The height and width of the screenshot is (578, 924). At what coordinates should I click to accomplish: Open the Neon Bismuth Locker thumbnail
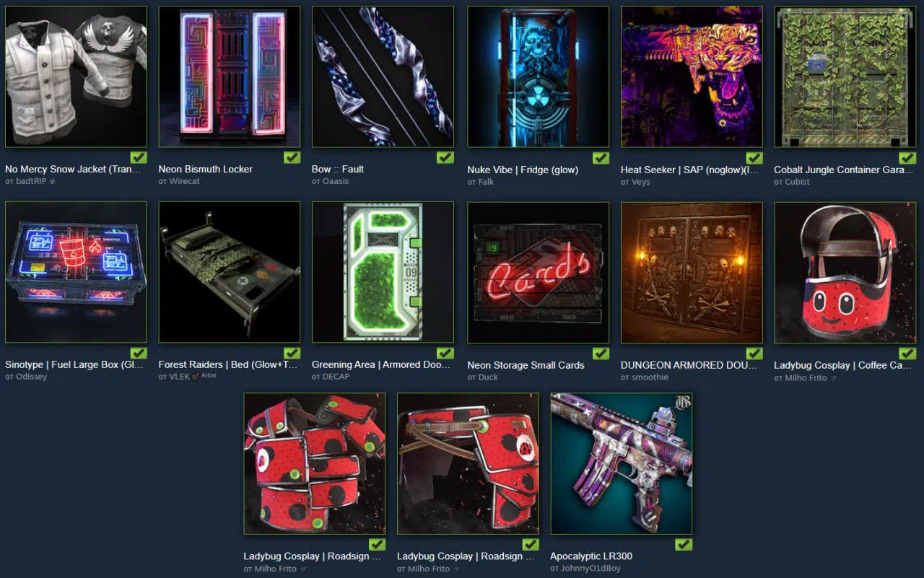click(x=230, y=76)
